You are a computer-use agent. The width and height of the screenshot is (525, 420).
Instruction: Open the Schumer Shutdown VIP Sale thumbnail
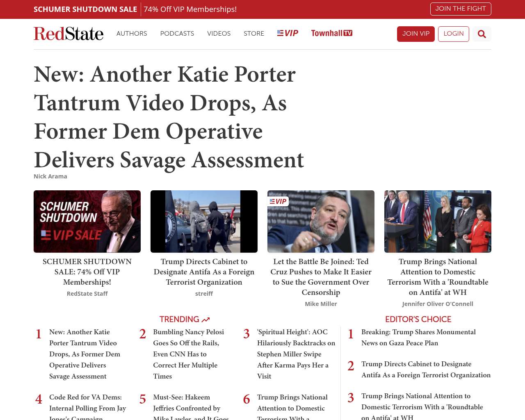[x=87, y=221]
